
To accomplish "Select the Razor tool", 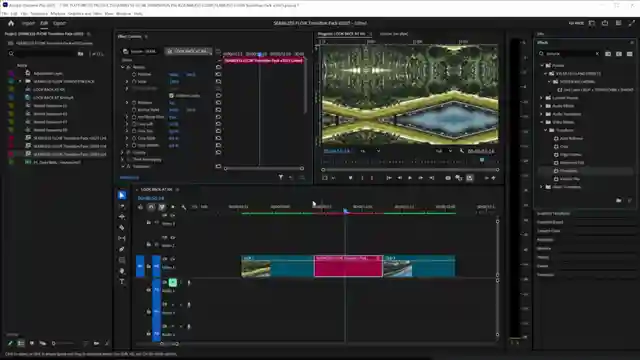I will pyautogui.click(x=122, y=227).
